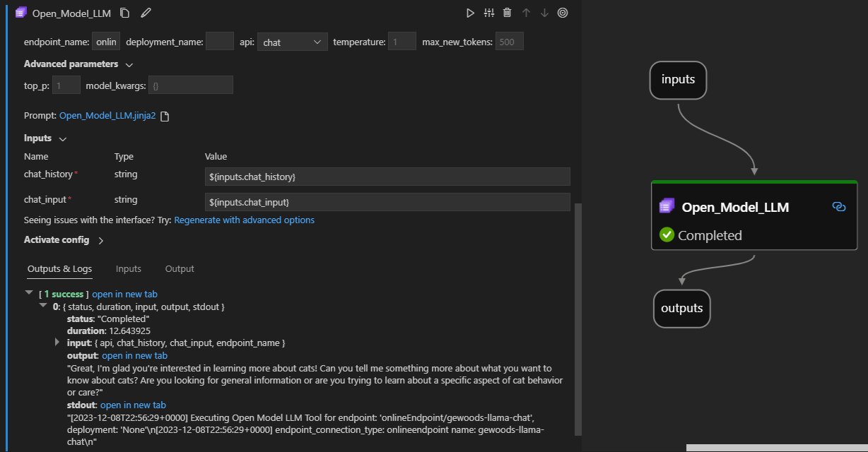Open the api chat dropdown
Image resolution: width=868 pixels, height=452 pixels.
(x=292, y=41)
